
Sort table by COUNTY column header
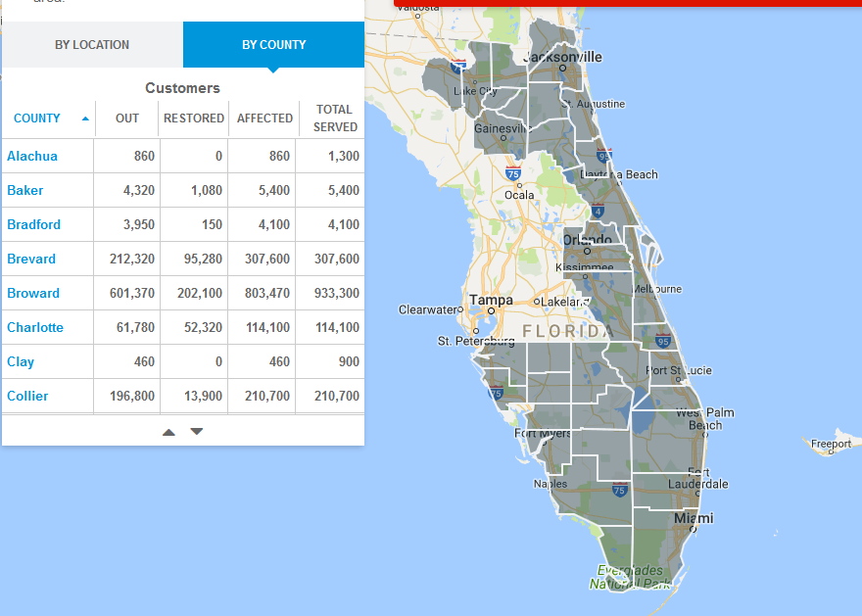click(x=37, y=118)
